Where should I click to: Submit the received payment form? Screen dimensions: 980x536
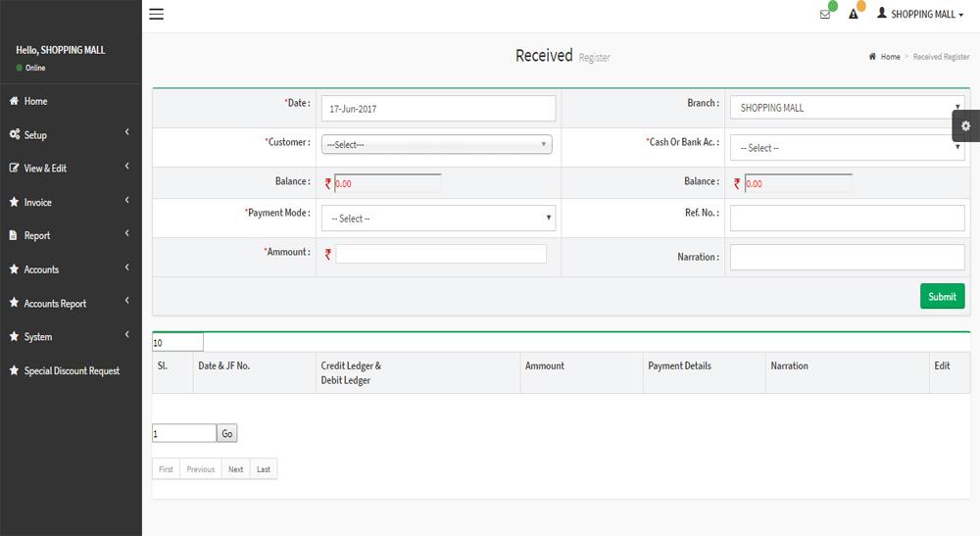[942, 296]
